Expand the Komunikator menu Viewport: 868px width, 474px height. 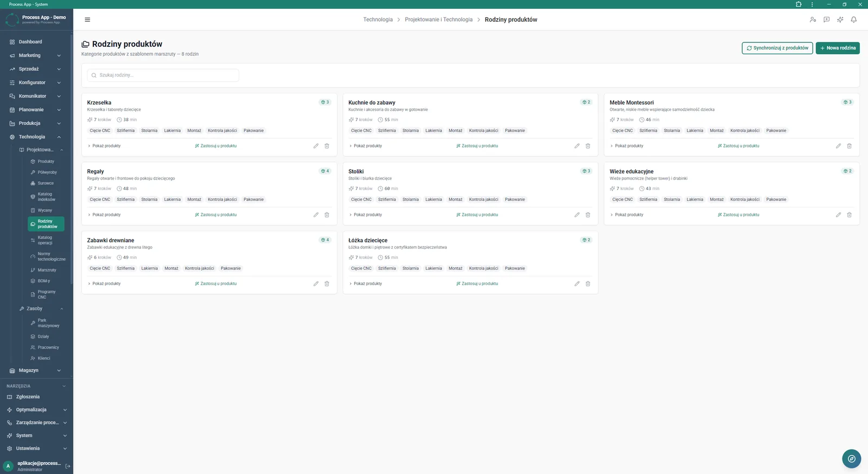pyautogui.click(x=35, y=96)
